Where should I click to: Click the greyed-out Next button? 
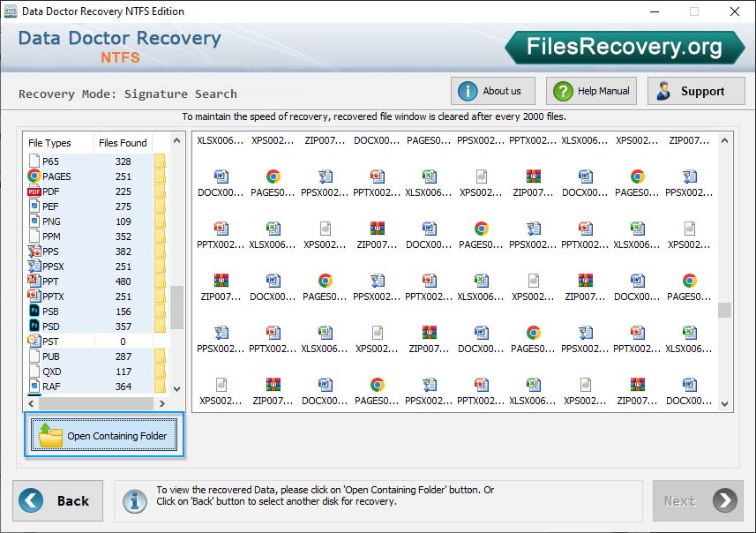point(698,500)
